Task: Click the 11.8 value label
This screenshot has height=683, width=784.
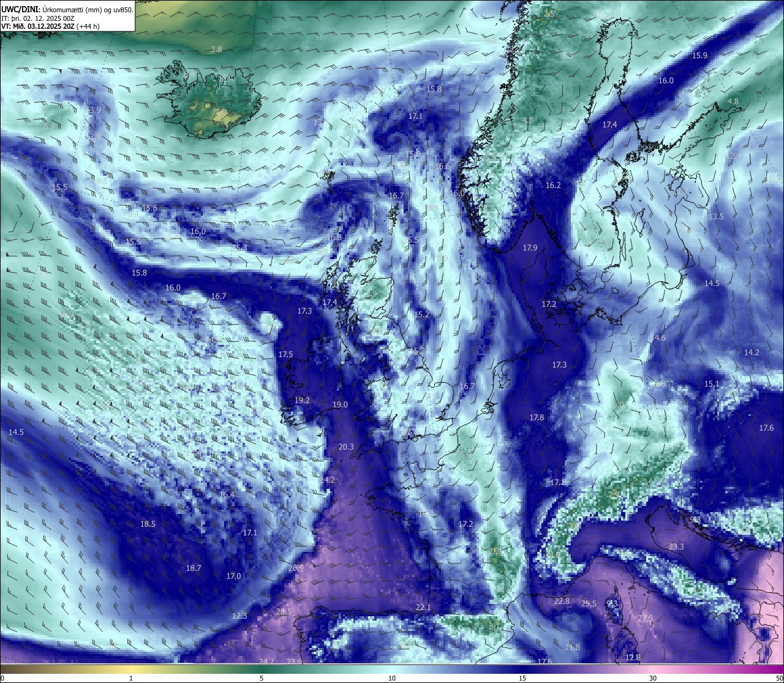Action: tap(572, 647)
